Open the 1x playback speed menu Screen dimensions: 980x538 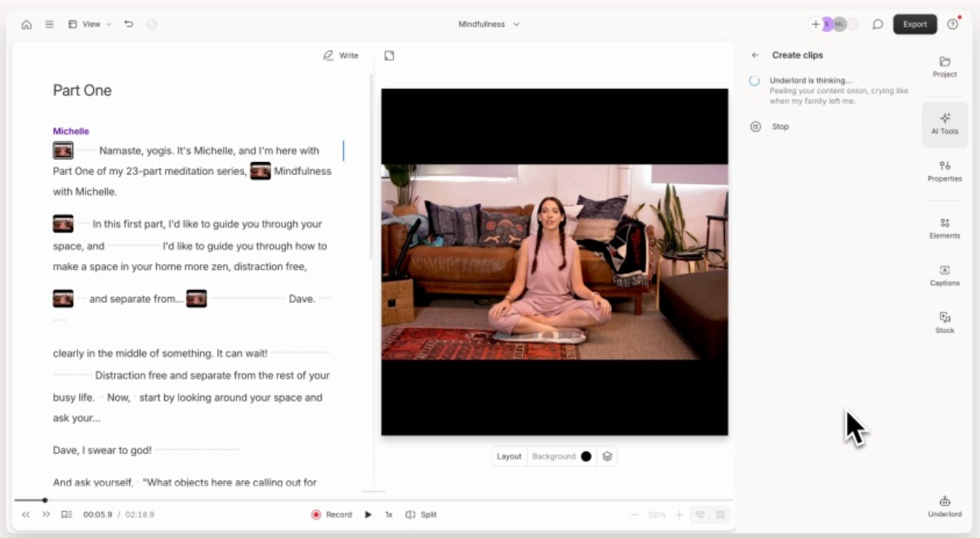point(388,515)
